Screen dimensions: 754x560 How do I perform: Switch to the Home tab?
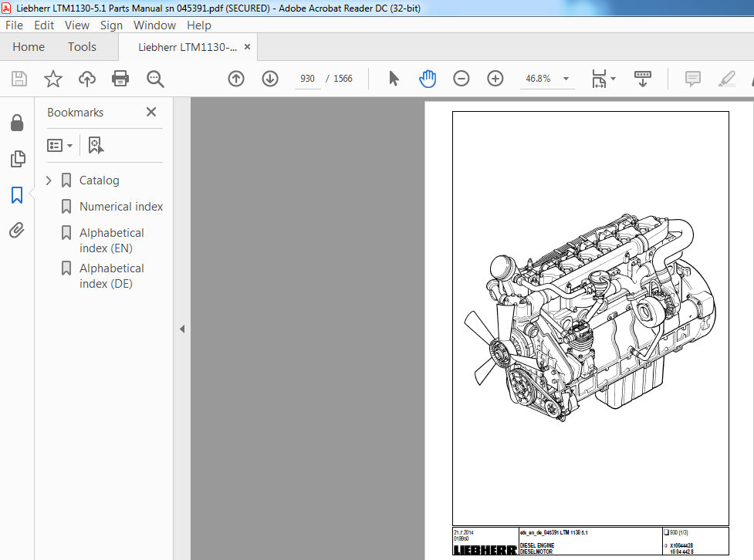29,46
